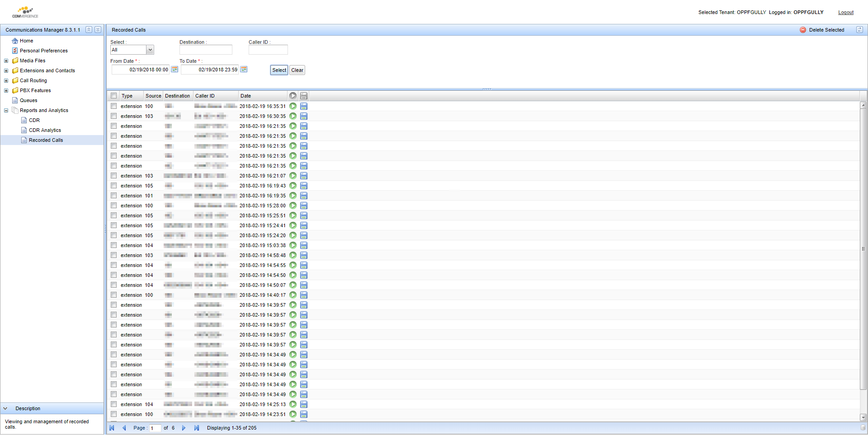868x435 pixels.
Task: Go to next page of results
Action: pyautogui.click(x=184, y=428)
